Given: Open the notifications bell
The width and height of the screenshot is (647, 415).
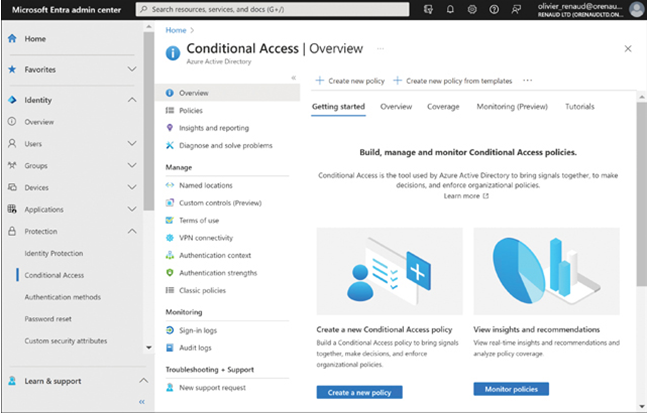Looking at the screenshot, I should coord(450,9).
